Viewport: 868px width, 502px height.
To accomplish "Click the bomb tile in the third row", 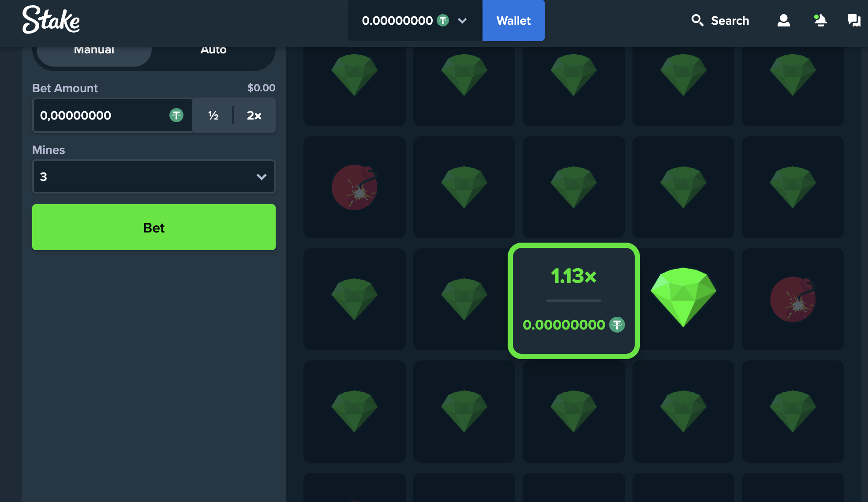I will tap(793, 299).
